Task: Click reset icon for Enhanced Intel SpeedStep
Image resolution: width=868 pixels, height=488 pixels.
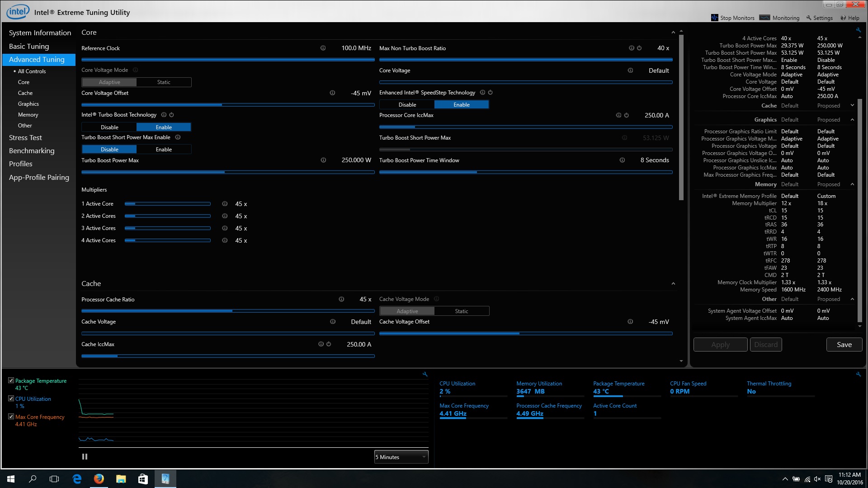Action: click(x=490, y=92)
